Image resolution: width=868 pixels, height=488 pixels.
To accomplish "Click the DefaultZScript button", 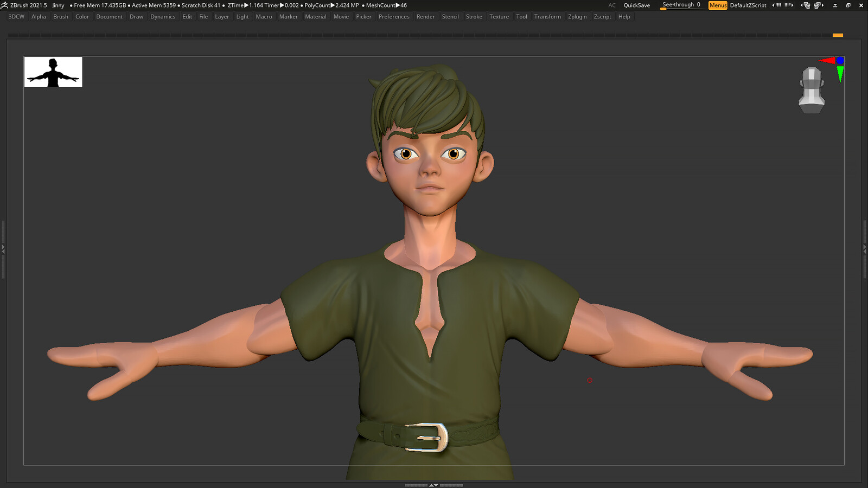I will [748, 5].
